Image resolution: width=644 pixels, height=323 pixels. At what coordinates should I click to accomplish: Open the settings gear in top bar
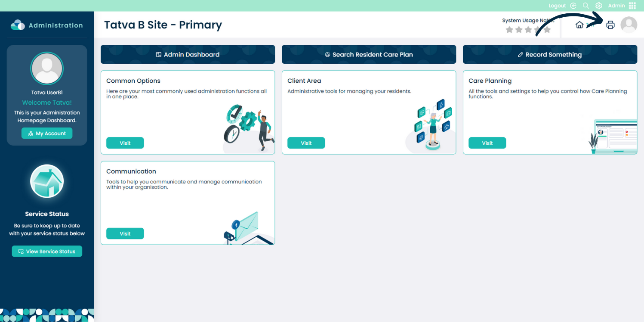[598, 6]
